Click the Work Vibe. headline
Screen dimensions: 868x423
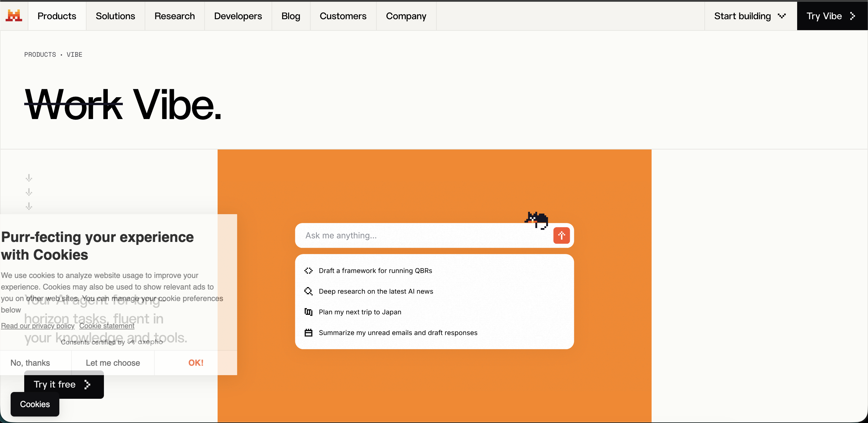click(123, 105)
